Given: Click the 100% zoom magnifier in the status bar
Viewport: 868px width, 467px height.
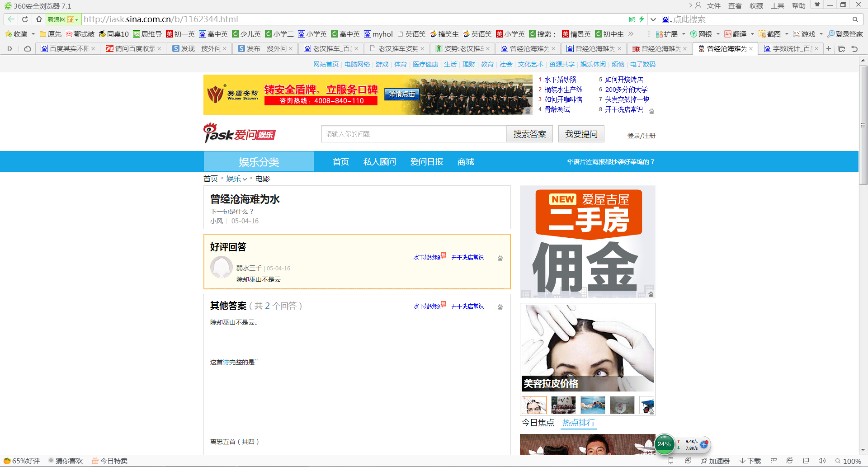Looking at the screenshot, I should point(848,461).
